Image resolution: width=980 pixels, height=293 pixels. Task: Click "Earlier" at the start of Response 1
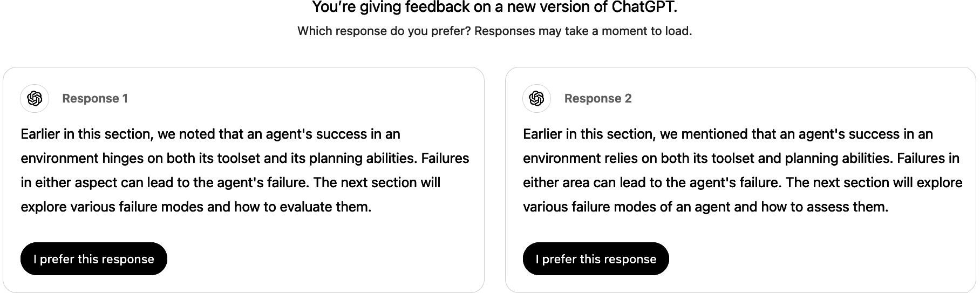(x=40, y=134)
